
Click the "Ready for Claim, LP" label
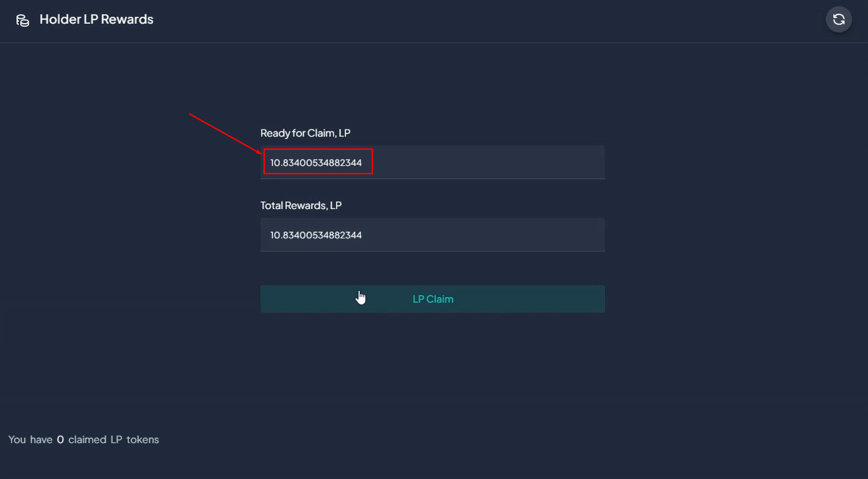[305, 133]
